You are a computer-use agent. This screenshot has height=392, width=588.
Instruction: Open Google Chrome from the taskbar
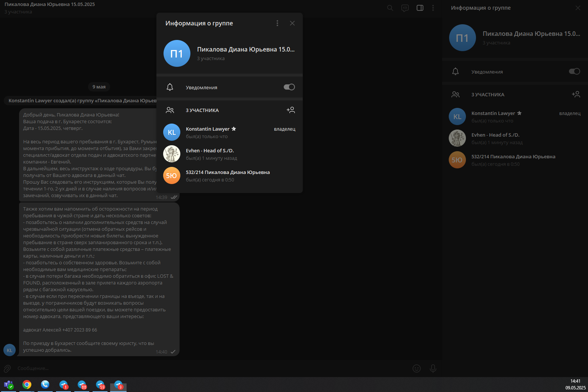(27, 385)
